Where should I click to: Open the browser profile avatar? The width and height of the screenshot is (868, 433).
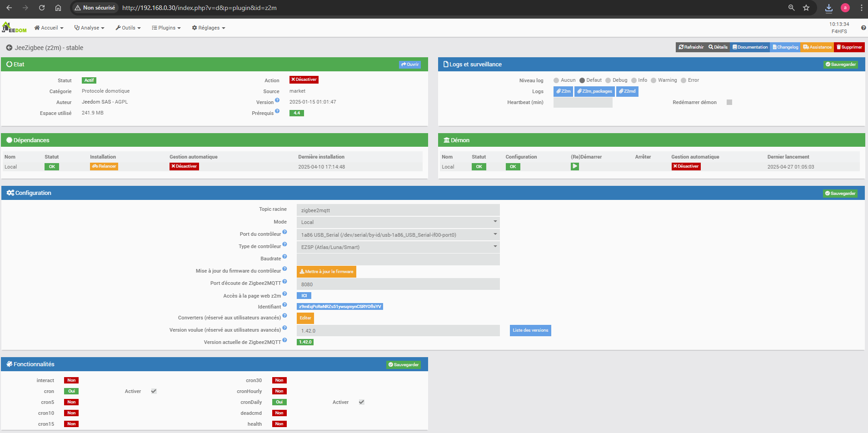pyautogui.click(x=845, y=8)
